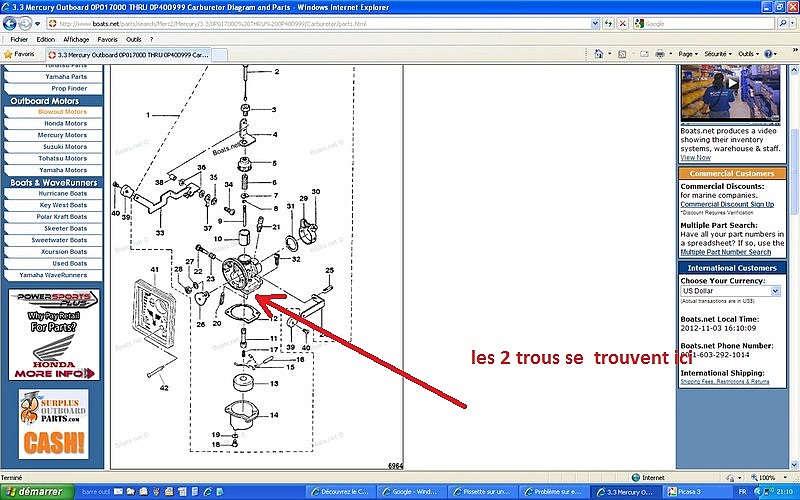Viewport: 800px width, 500px height.
Task: Switch to Pissette sur un... taskbar window
Action: coord(481,492)
